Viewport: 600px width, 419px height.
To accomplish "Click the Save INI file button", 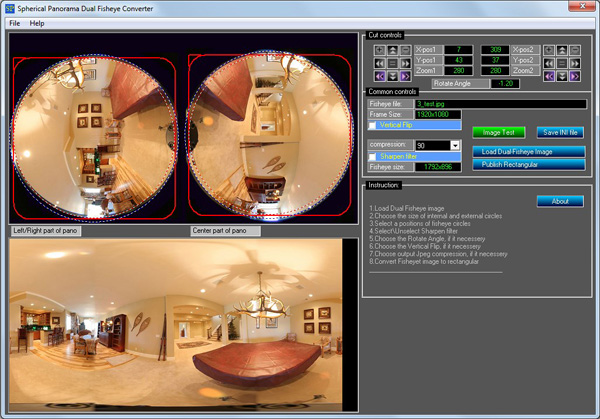I will tap(559, 132).
